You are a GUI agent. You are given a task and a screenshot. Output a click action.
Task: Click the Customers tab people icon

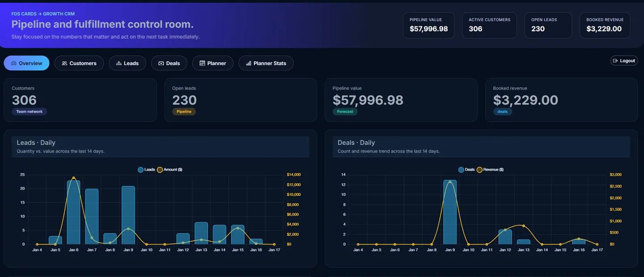click(x=64, y=63)
